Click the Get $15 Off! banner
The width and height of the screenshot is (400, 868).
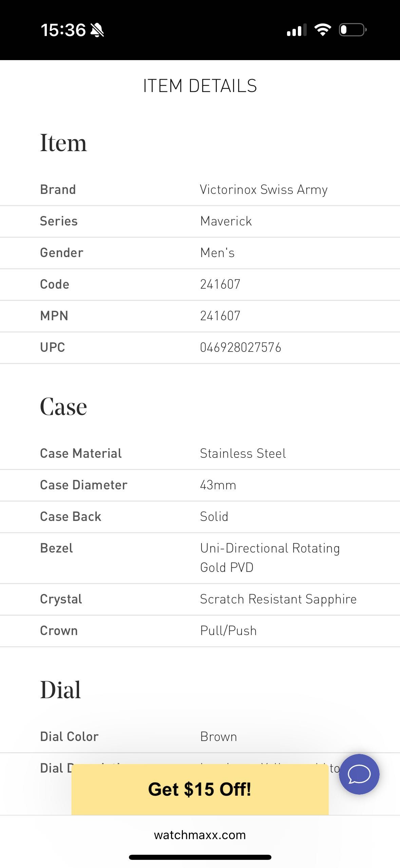tap(200, 789)
